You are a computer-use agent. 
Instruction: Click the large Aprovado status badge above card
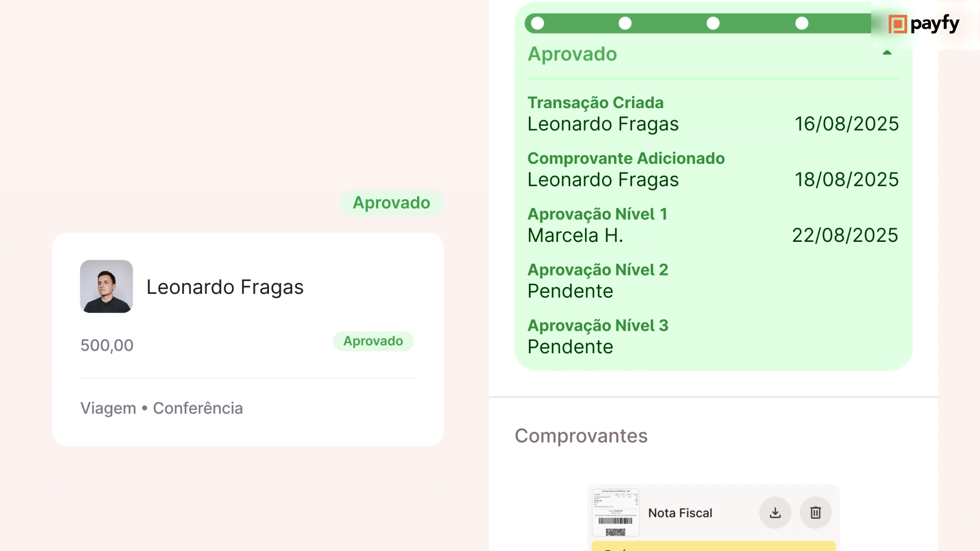(x=391, y=203)
